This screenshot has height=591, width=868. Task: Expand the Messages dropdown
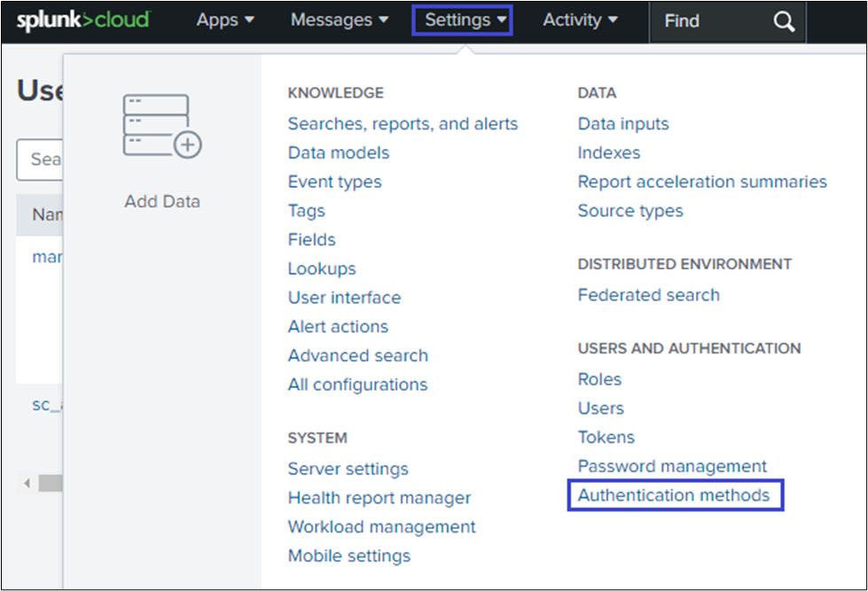(x=339, y=19)
